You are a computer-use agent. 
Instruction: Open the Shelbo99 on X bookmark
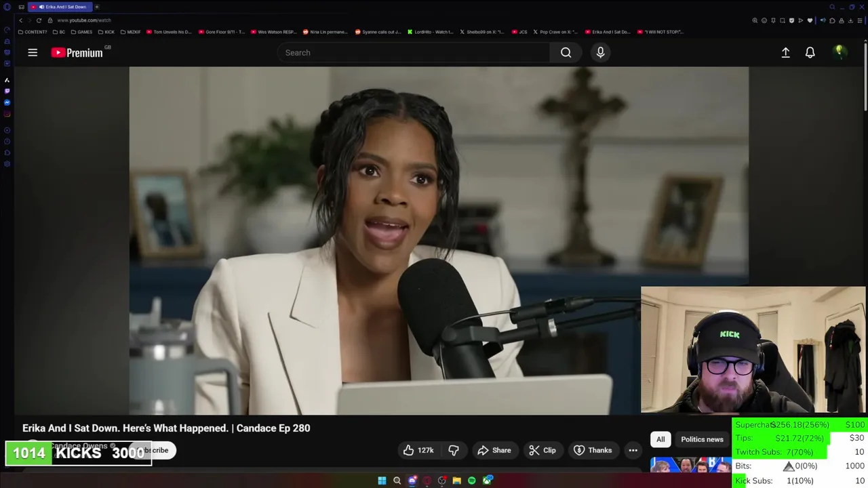[x=483, y=32]
